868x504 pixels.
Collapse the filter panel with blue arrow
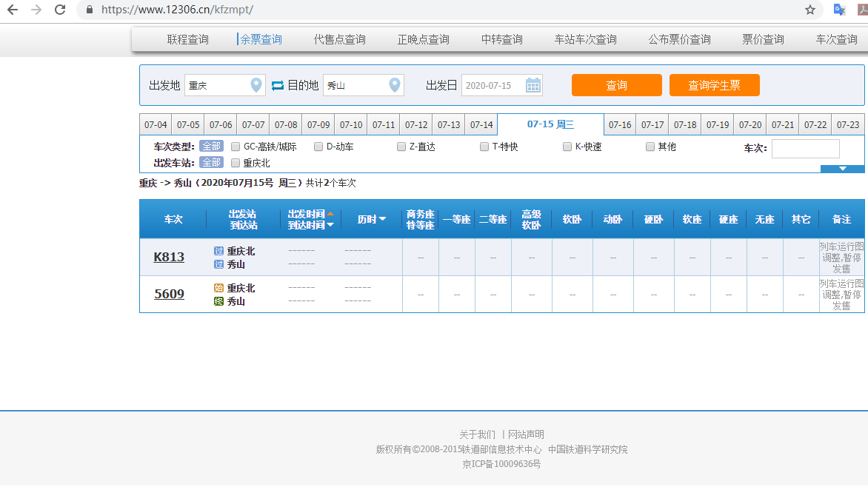point(842,169)
